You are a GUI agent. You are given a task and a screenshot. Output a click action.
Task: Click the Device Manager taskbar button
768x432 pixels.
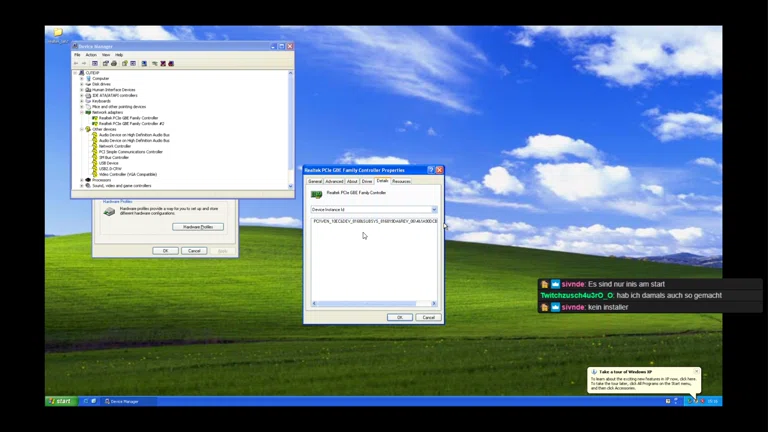(x=129, y=401)
